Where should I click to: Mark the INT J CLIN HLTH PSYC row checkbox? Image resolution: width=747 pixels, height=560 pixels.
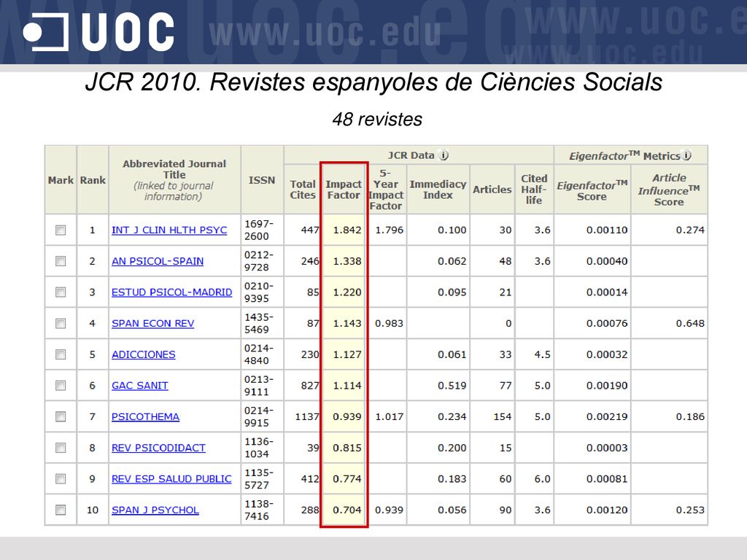click(61, 230)
